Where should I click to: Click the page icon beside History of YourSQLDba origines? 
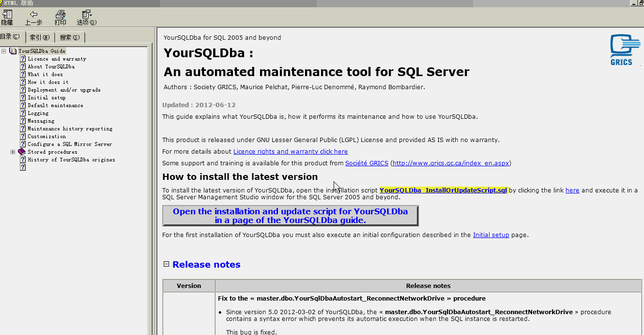click(23, 160)
